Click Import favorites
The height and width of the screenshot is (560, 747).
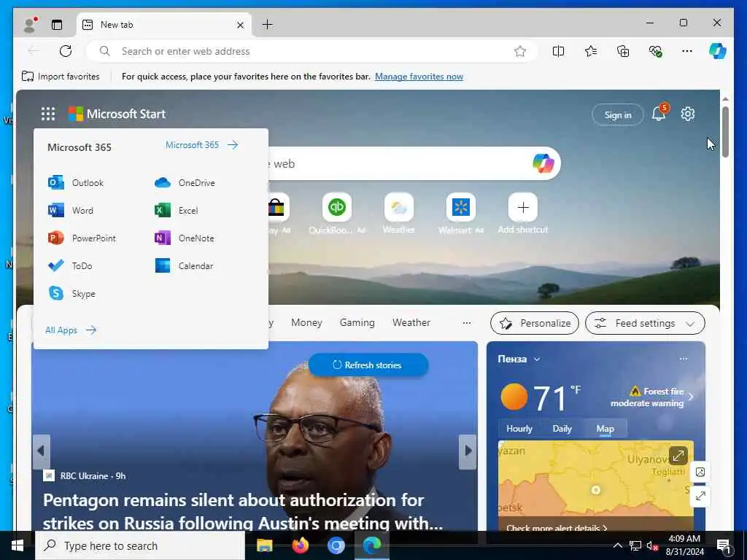61,77
